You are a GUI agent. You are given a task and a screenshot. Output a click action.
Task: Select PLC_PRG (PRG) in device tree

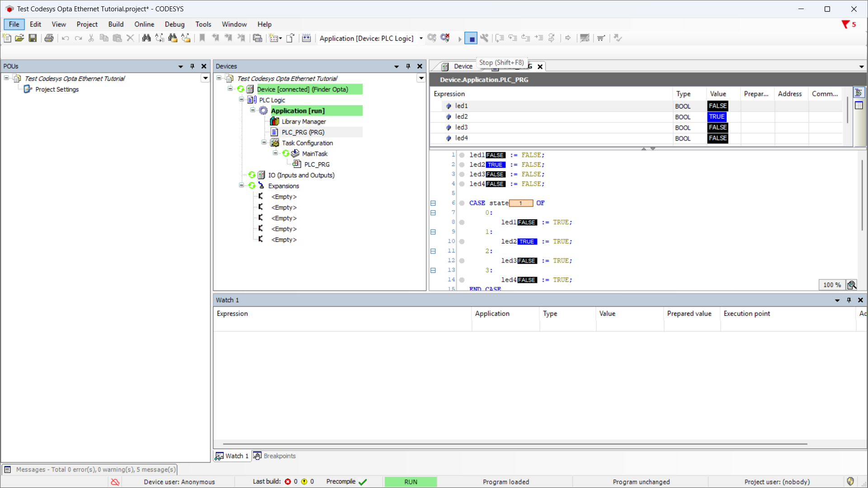pyautogui.click(x=303, y=132)
